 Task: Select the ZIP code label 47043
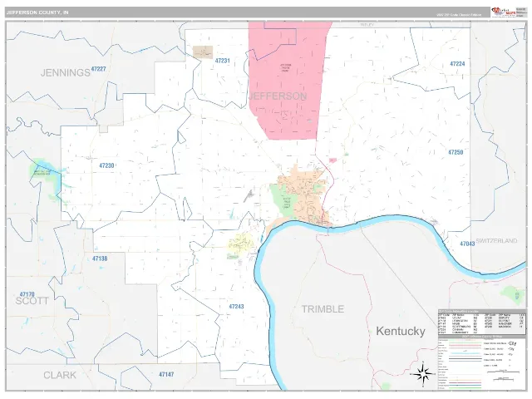click(x=467, y=244)
